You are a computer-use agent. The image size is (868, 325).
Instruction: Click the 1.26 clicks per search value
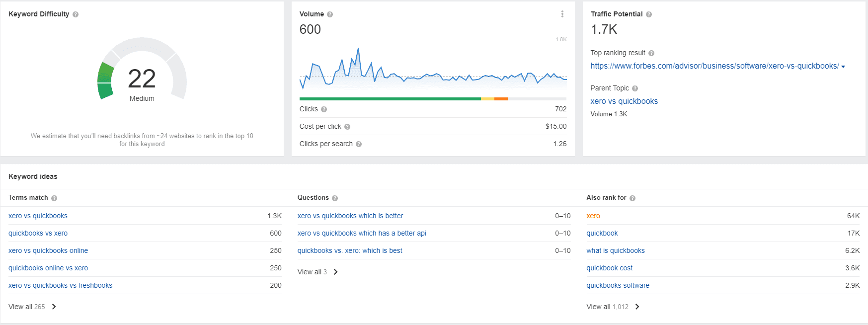click(x=560, y=144)
